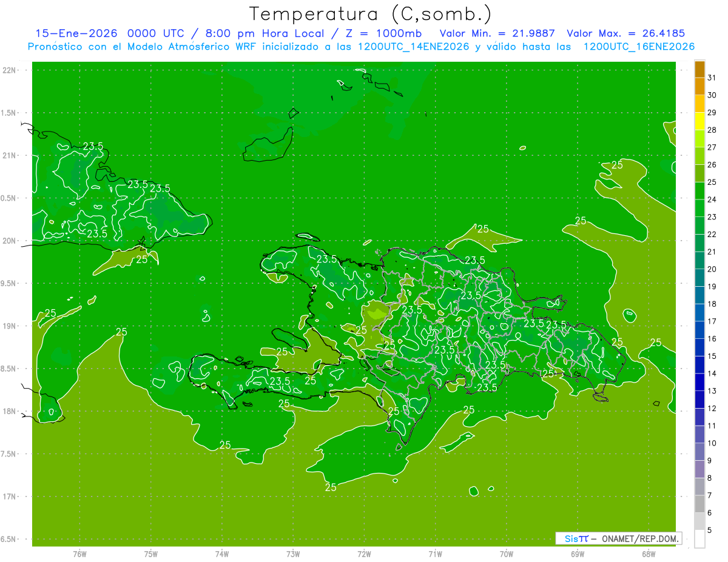Image resolution: width=728 pixels, height=562 pixels.
Task: Click the "76W" longitude axis label
Action: pyautogui.click(x=79, y=554)
